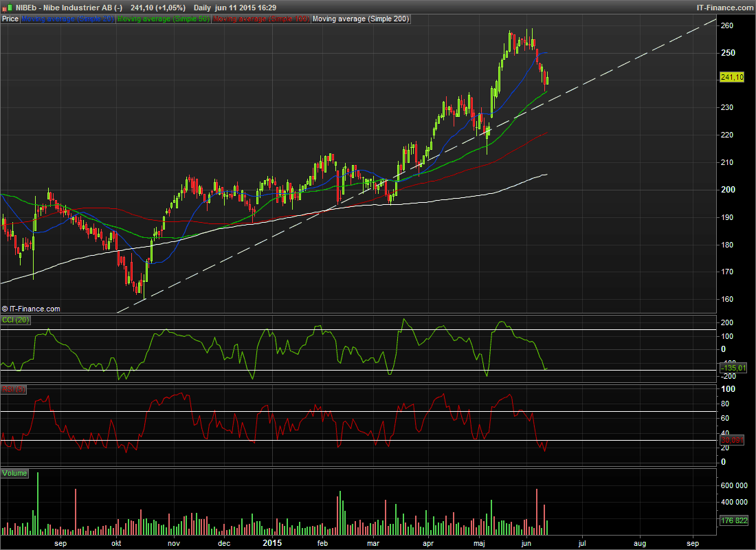Screen dimensions: 756x550
Task: Click the red RSI current value tag
Action: [733, 440]
